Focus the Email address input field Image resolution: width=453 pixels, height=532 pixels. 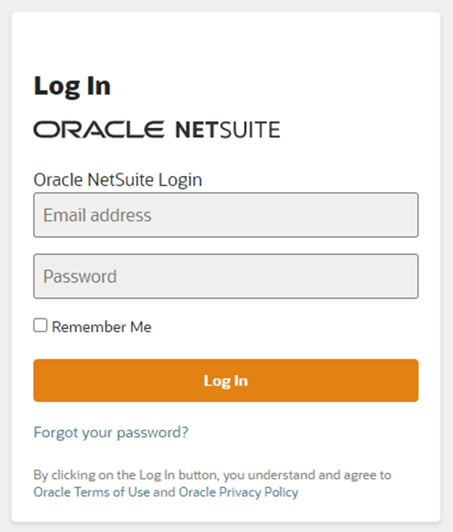(226, 215)
